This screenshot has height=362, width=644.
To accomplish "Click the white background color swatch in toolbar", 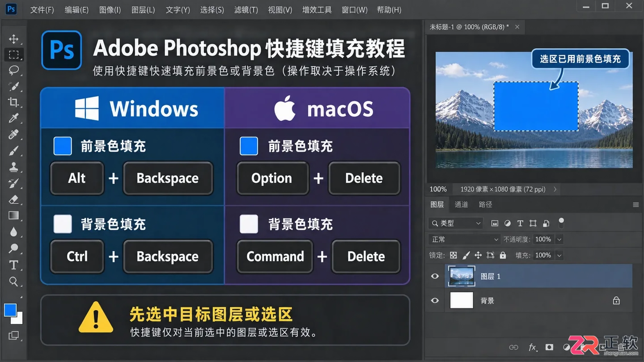I will pos(19,320).
